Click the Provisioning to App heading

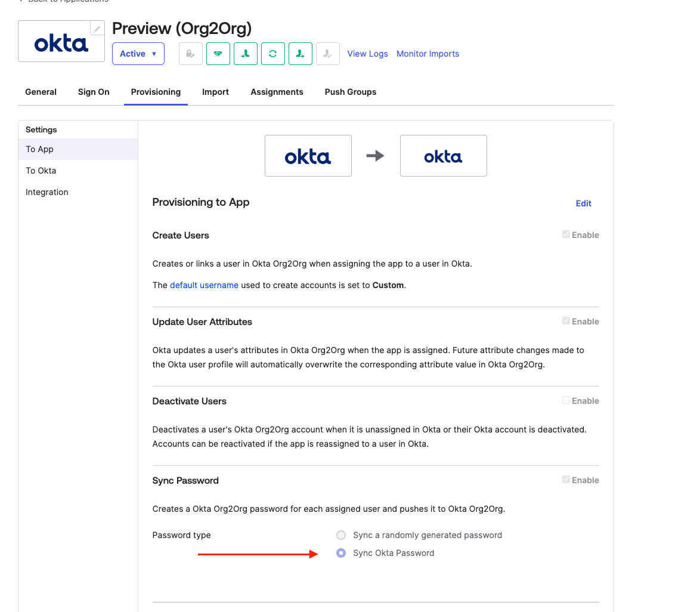(x=201, y=202)
